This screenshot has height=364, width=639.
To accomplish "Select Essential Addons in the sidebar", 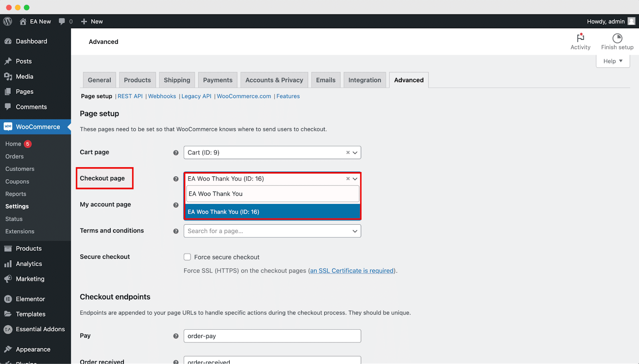I will (40, 329).
